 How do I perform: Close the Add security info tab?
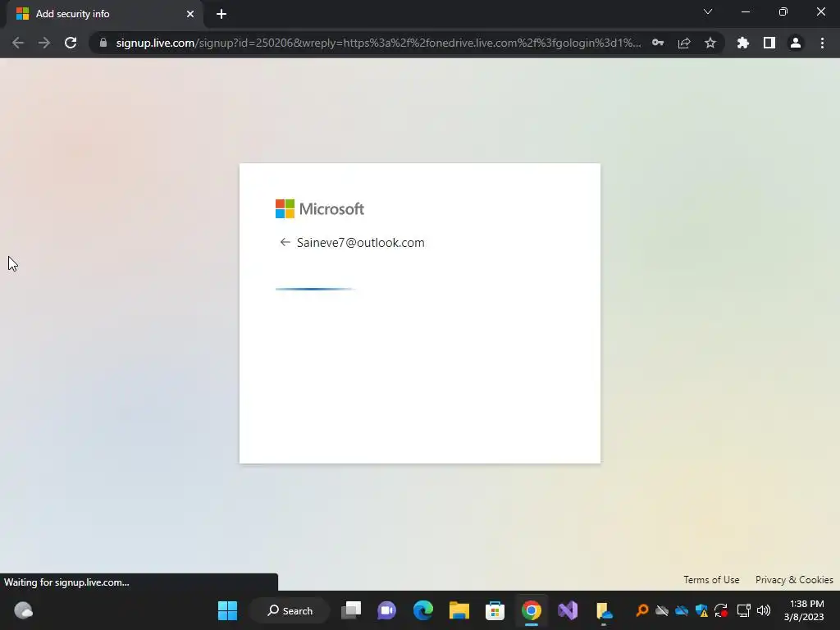click(190, 14)
